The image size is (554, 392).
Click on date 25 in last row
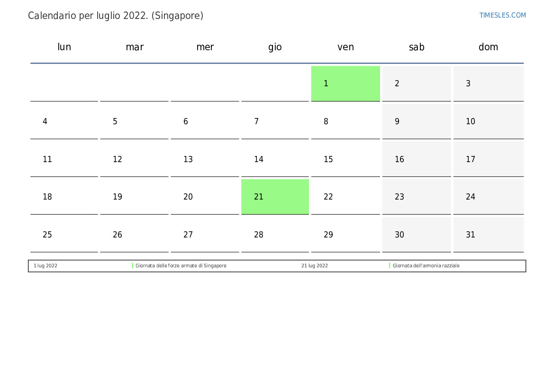(x=64, y=235)
